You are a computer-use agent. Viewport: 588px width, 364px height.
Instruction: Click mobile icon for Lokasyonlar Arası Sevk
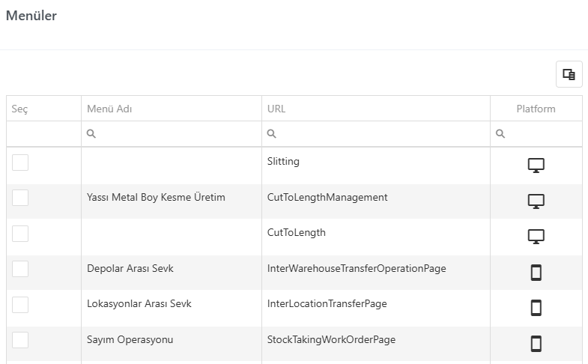536,308
